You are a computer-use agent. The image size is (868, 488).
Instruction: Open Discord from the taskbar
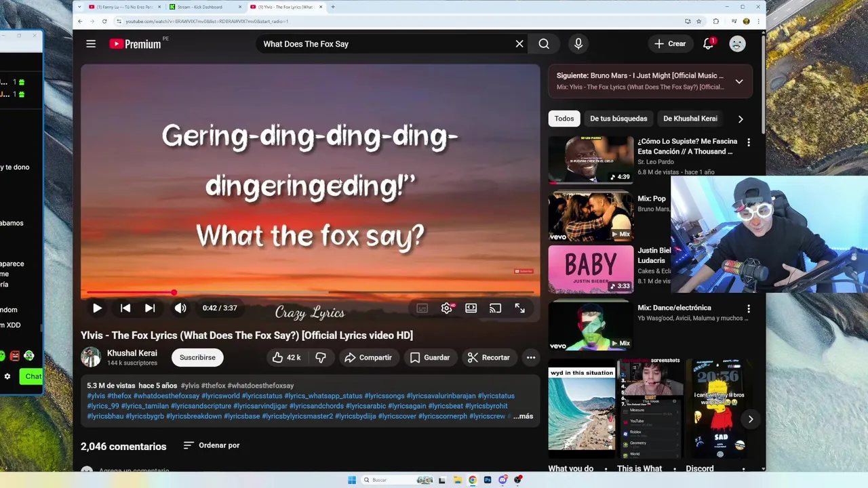point(502,480)
